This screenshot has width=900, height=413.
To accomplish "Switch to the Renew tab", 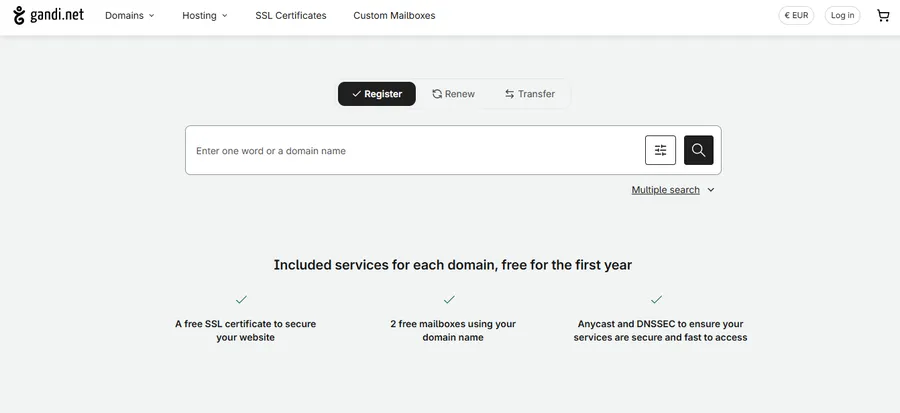I will coord(453,93).
